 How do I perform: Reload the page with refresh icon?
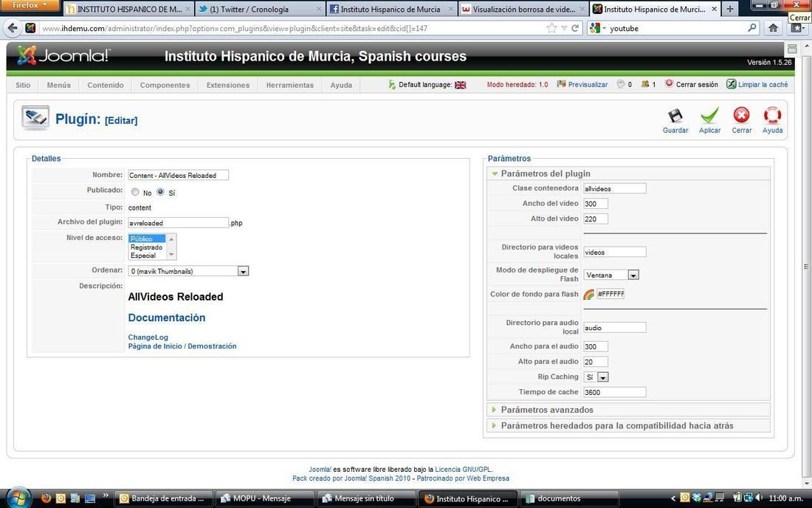tap(575, 29)
